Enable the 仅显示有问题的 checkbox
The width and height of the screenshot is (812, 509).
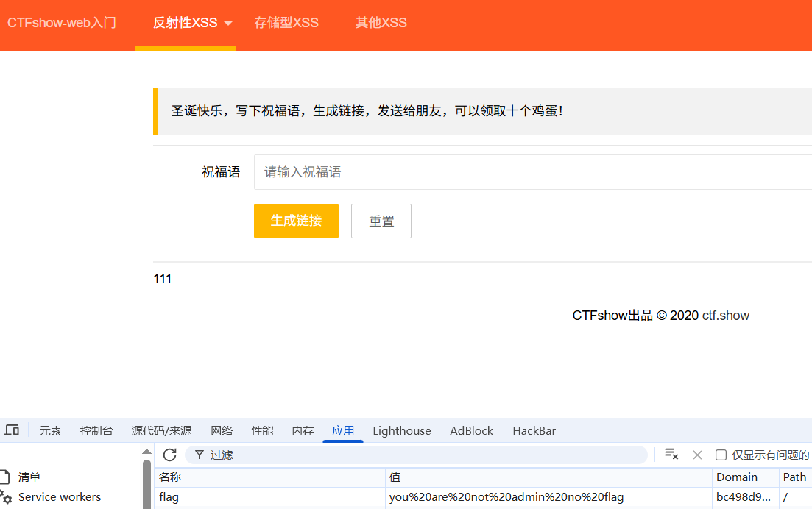721,455
